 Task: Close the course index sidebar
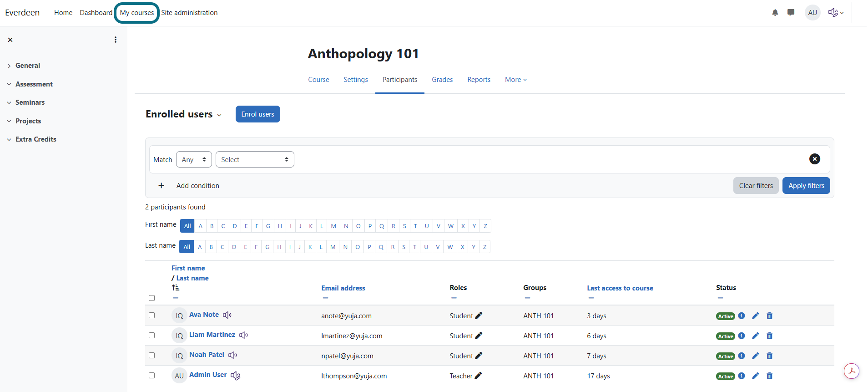tap(10, 40)
